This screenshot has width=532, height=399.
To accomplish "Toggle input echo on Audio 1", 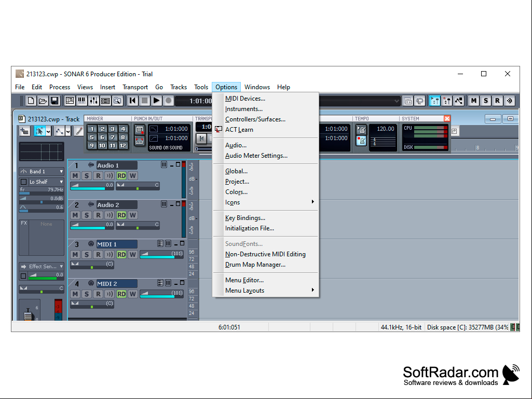I will pos(109,176).
